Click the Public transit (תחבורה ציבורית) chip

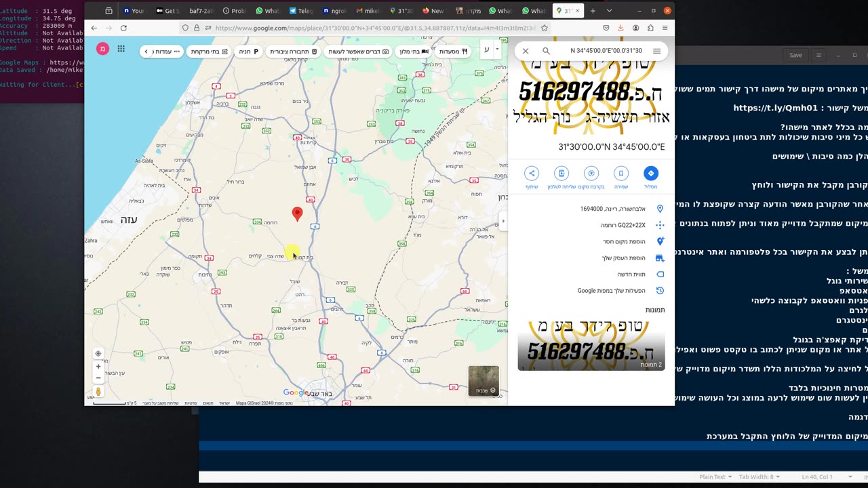(x=293, y=51)
